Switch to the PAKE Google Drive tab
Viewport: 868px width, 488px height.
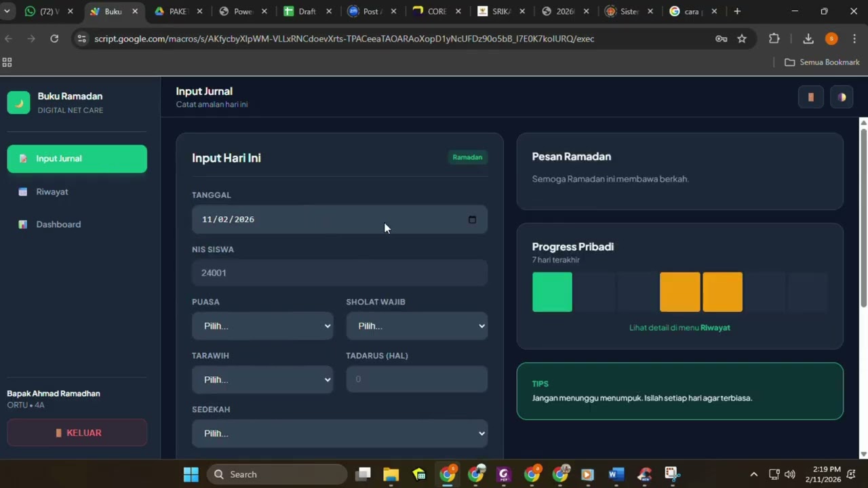[180, 12]
